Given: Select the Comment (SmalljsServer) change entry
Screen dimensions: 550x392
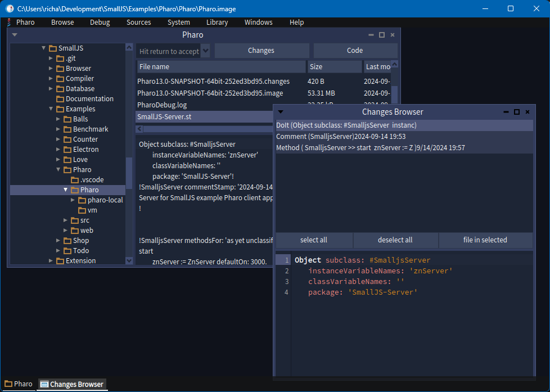Looking at the screenshot, I should pyautogui.click(x=404, y=137).
